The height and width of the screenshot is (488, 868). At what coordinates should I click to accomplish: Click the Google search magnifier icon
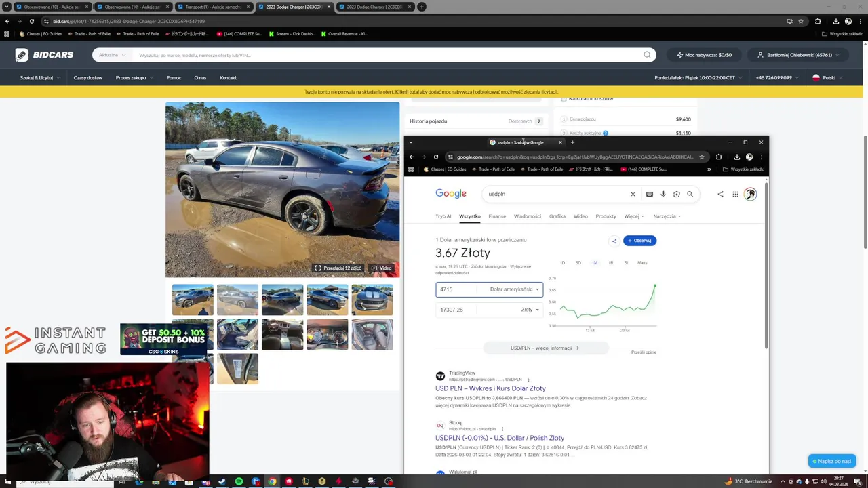(690, 194)
